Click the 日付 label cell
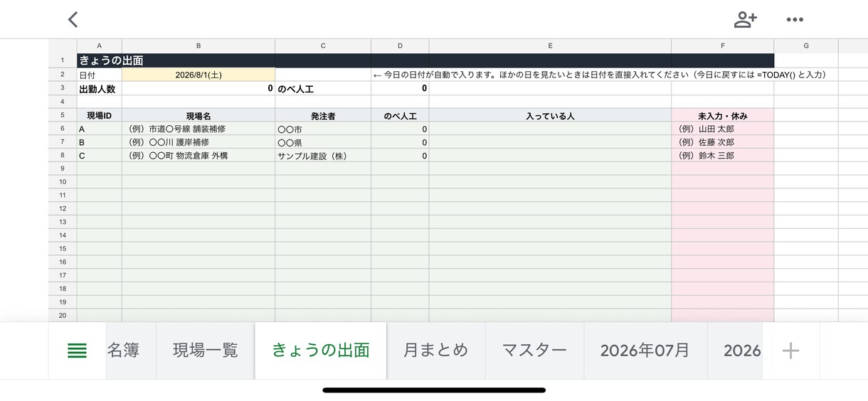The height and width of the screenshot is (401, 868). [99, 75]
